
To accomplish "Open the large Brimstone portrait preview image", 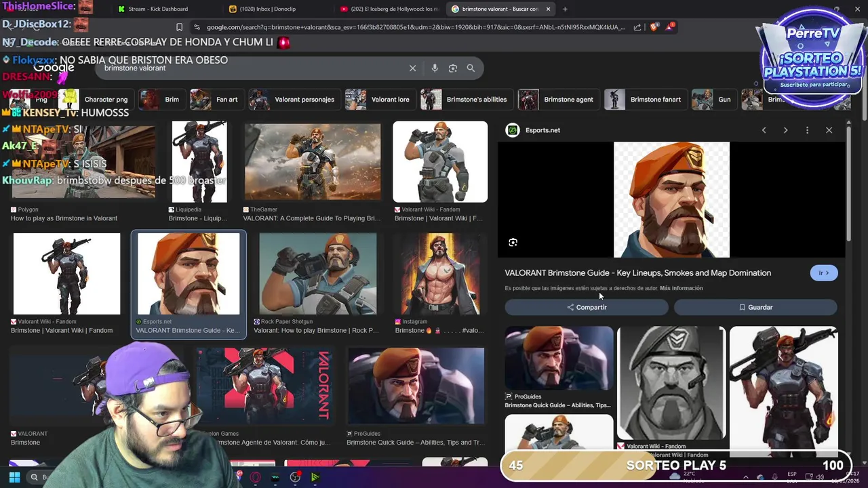I will point(671,200).
